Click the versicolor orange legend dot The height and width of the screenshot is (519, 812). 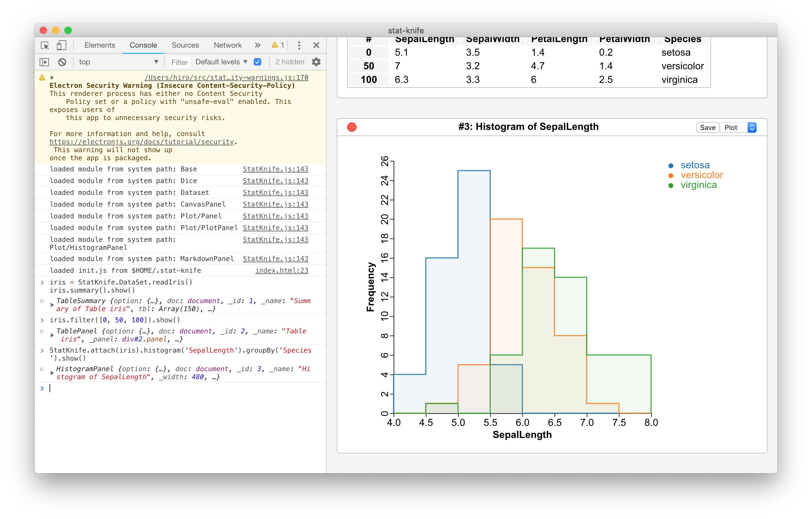tap(671, 175)
